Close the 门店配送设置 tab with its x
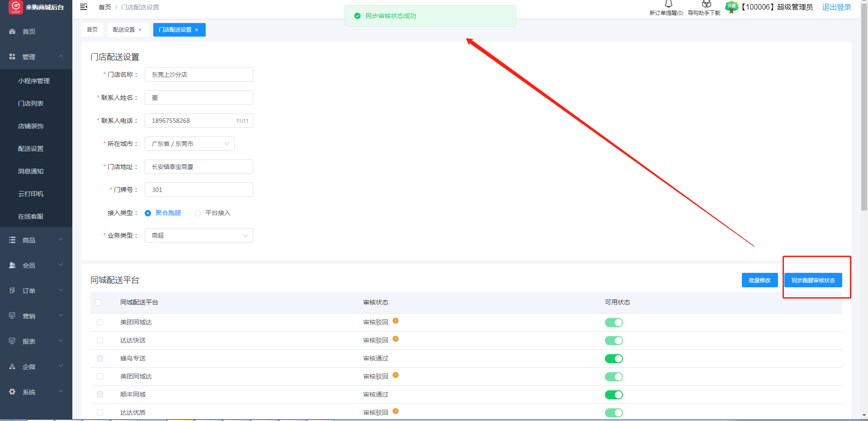The image size is (868, 421). pyautogui.click(x=197, y=30)
